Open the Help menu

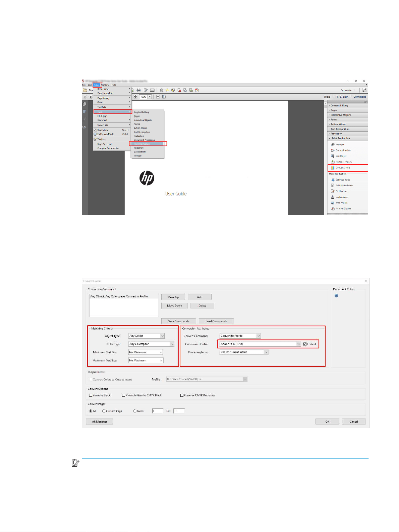[x=114, y=85]
